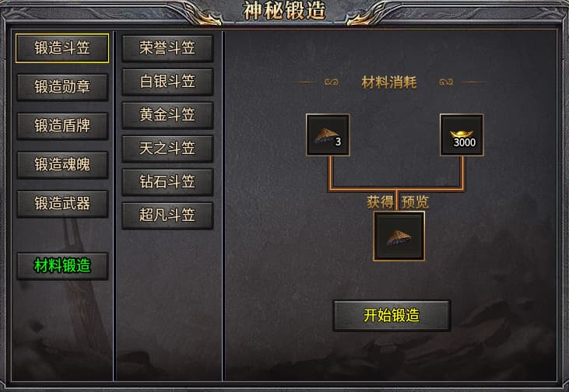This screenshot has height=392, width=569.
Task: Switch to 锻造魂魄 category
Action: point(62,165)
